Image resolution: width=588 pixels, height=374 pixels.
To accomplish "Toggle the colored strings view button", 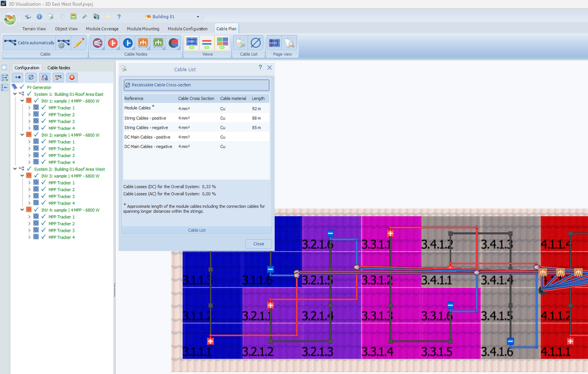I will pyautogui.click(x=222, y=42).
